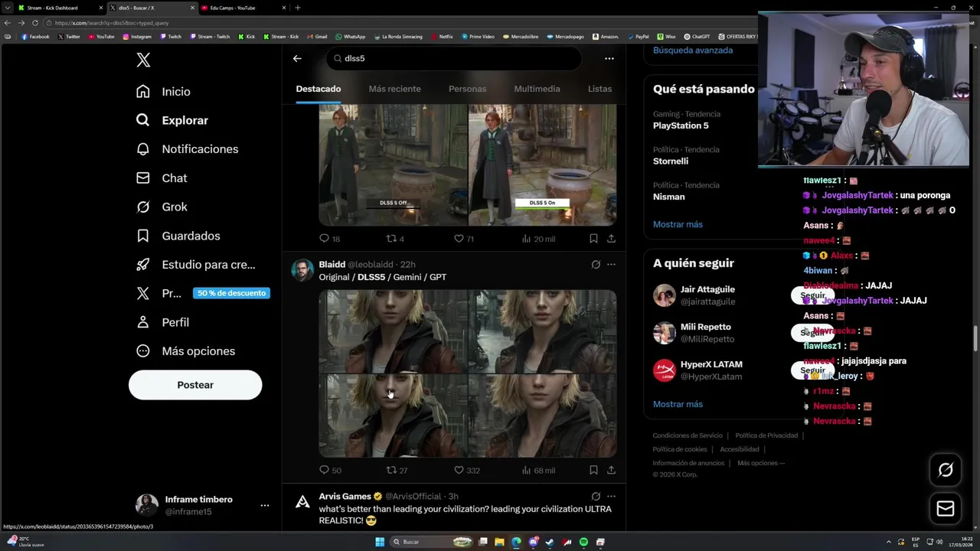The image size is (980, 551).
Task: Open the Chat envelope icon in sidebar
Action: click(143, 178)
